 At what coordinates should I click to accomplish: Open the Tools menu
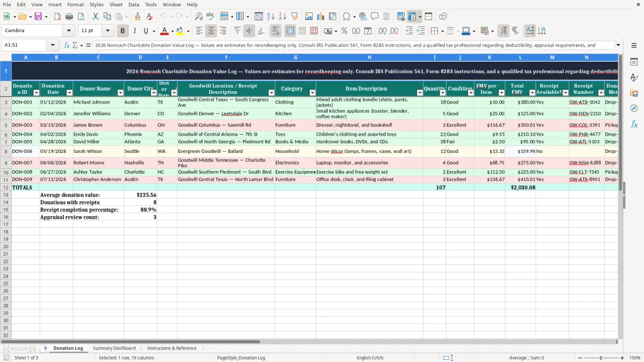pyautogui.click(x=151, y=4)
